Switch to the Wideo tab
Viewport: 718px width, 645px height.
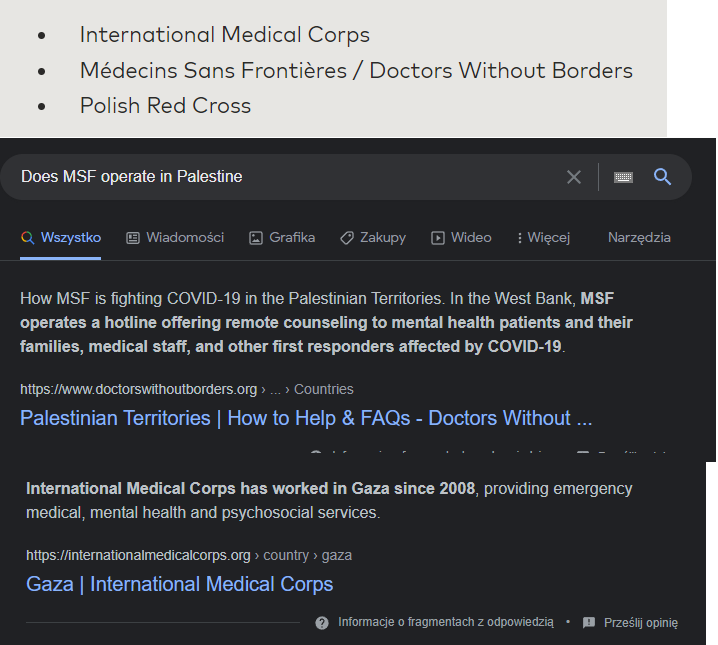tap(461, 238)
